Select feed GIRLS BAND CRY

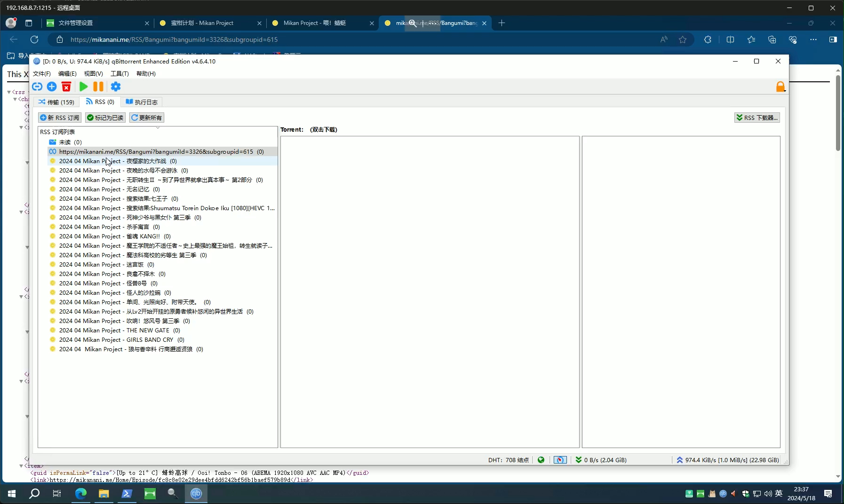point(162,339)
